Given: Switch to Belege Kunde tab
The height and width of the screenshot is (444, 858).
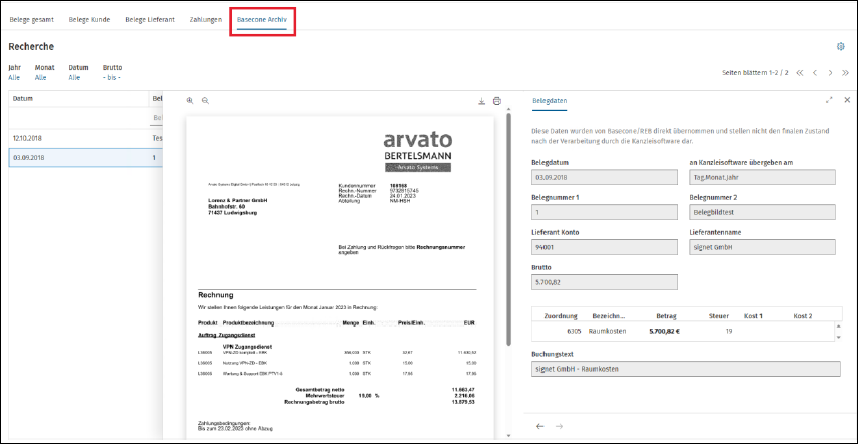Looking at the screenshot, I should pos(89,19).
